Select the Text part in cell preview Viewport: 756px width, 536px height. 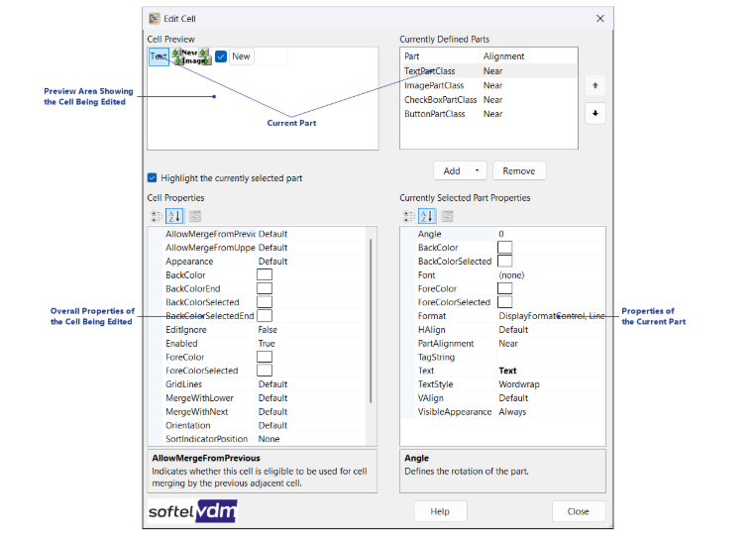click(159, 56)
